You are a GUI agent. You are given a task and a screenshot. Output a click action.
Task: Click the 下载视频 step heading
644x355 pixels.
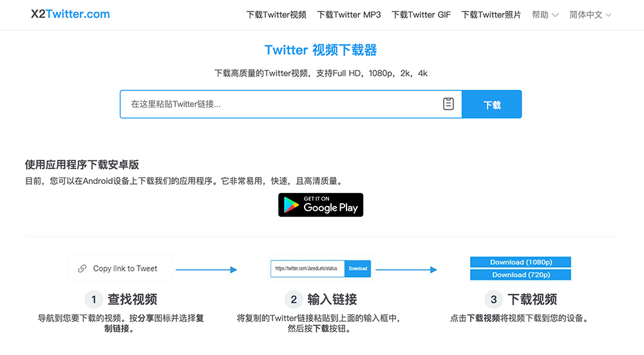coord(532,299)
